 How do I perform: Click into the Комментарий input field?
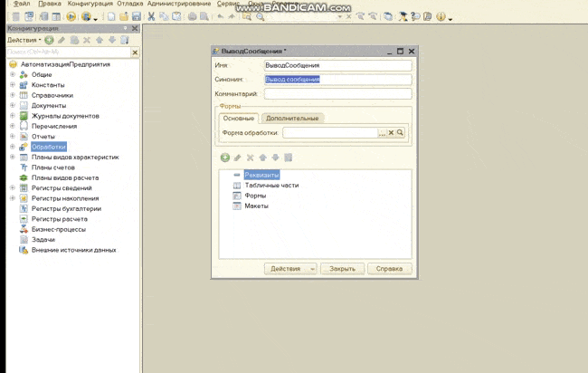point(337,94)
